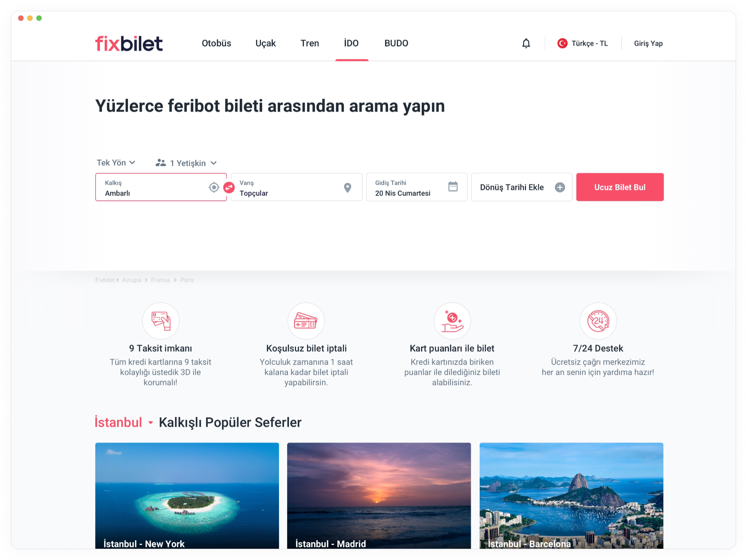
Task: Select the BUDO tab
Action: 396,43
